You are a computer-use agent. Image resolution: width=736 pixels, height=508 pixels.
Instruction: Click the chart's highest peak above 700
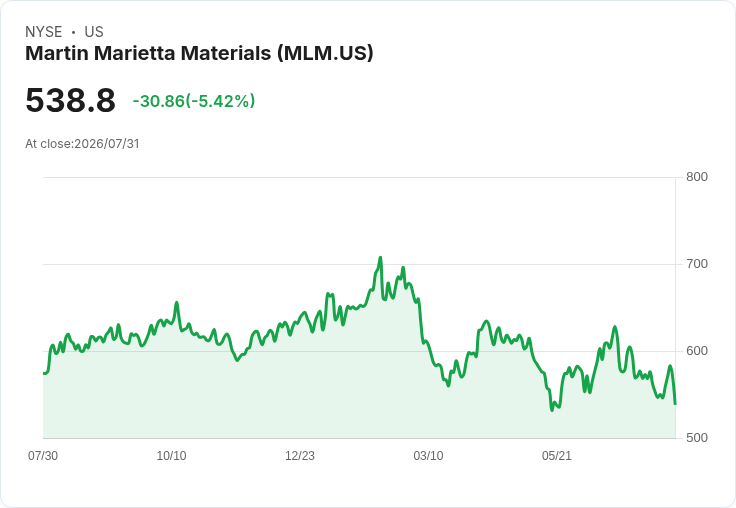pos(380,258)
